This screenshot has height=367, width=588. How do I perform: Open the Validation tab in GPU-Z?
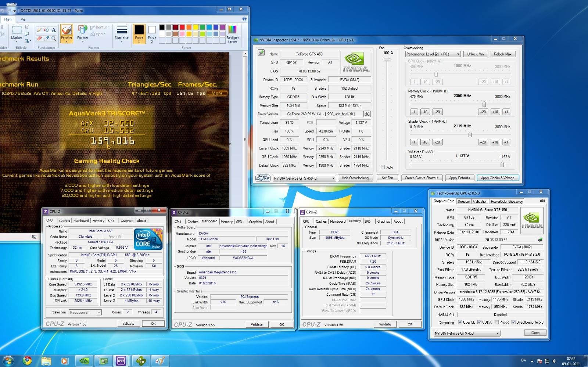pos(480,201)
